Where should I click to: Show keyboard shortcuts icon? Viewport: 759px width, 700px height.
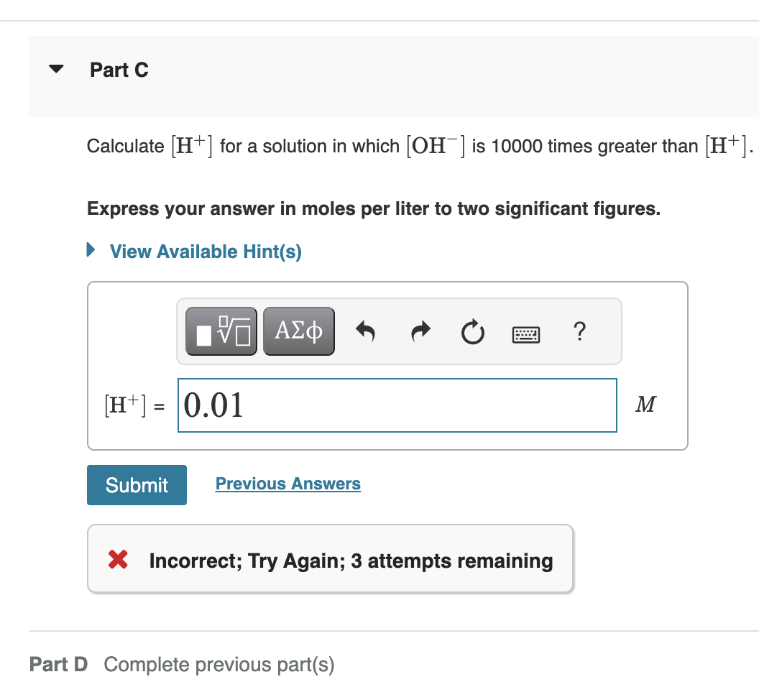tap(525, 333)
